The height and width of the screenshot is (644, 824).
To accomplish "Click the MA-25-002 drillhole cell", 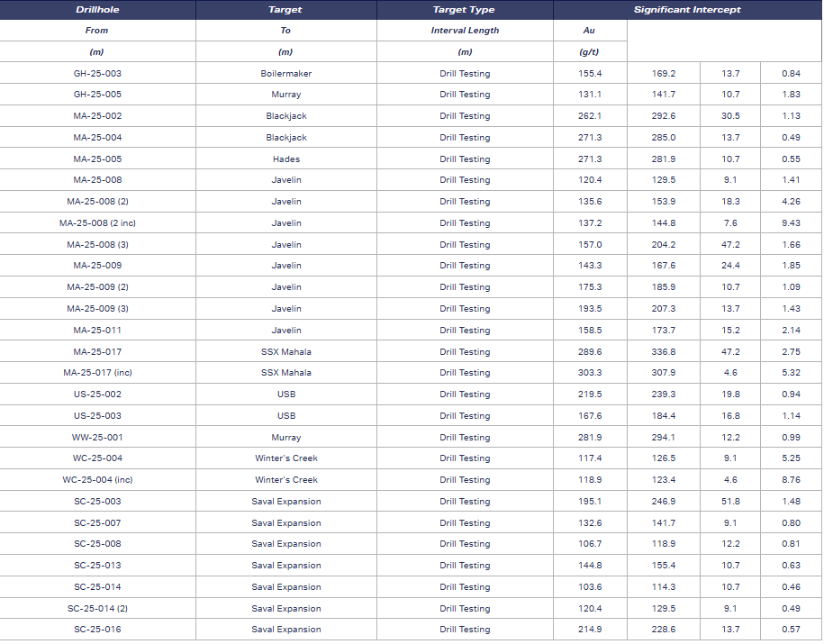I will pyautogui.click(x=97, y=116).
